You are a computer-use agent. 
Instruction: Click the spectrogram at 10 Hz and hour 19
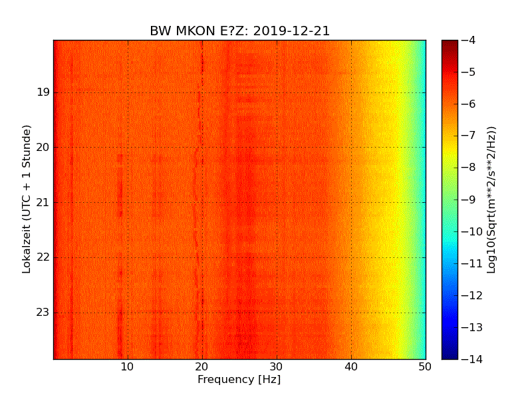click(x=128, y=92)
